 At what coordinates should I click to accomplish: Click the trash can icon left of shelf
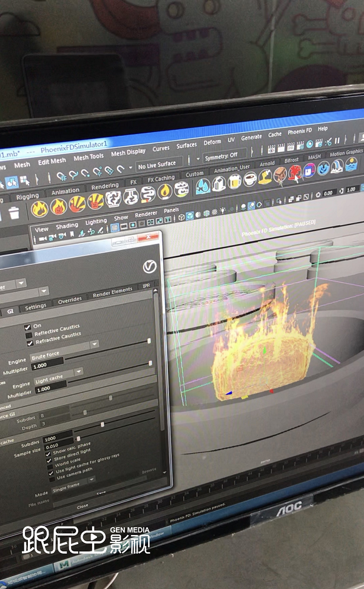14,213
